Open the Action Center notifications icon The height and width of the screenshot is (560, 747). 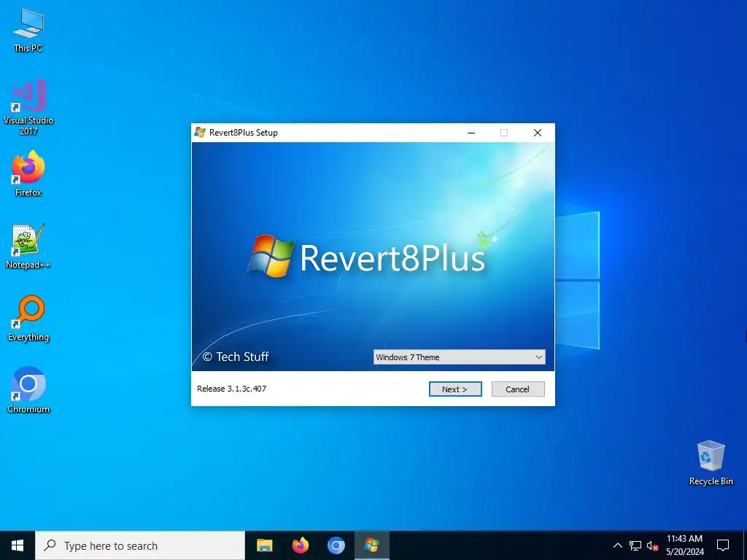(x=723, y=545)
